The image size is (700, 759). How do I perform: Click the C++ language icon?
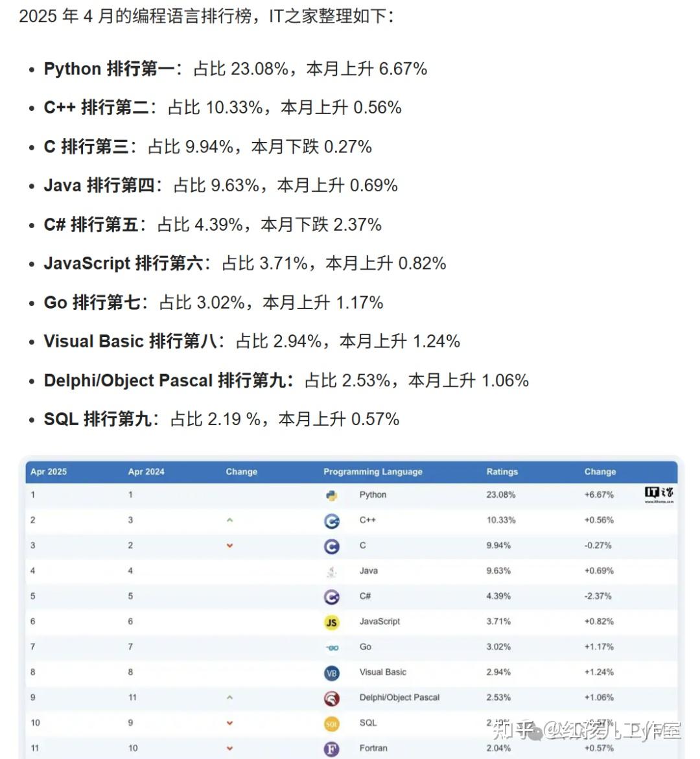332,521
